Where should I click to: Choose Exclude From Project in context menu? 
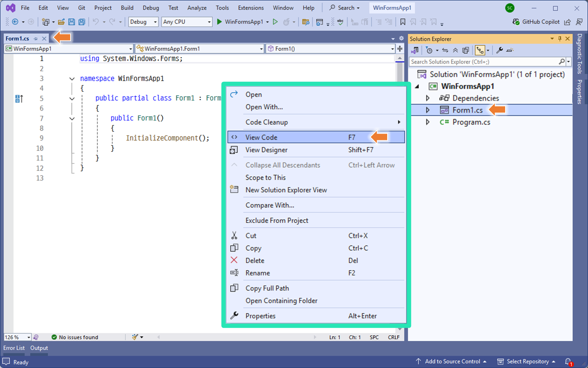pos(316,220)
